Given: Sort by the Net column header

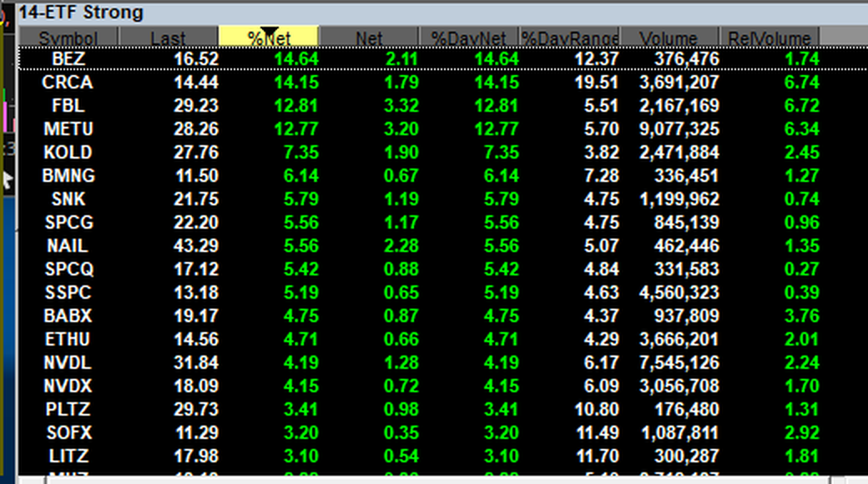Looking at the screenshot, I should click(369, 37).
